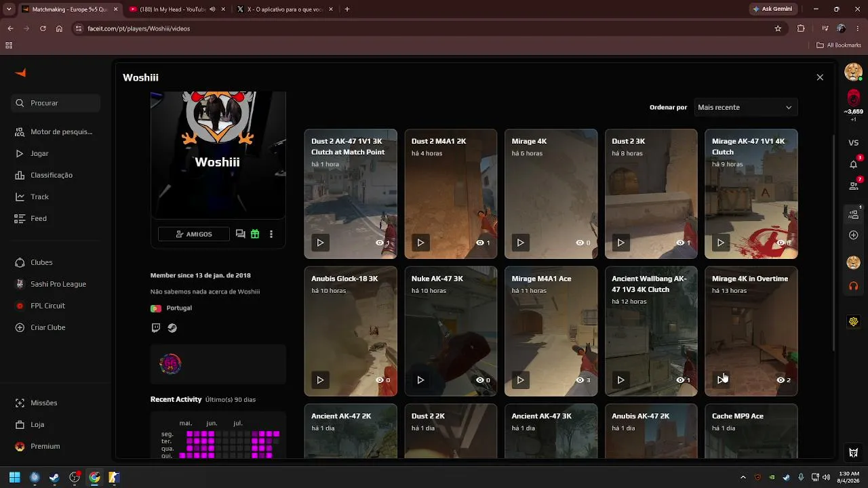Play the Anubis Glock-18 3K video
The width and height of the screenshot is (868, 488).
click(x=320, y=380)
